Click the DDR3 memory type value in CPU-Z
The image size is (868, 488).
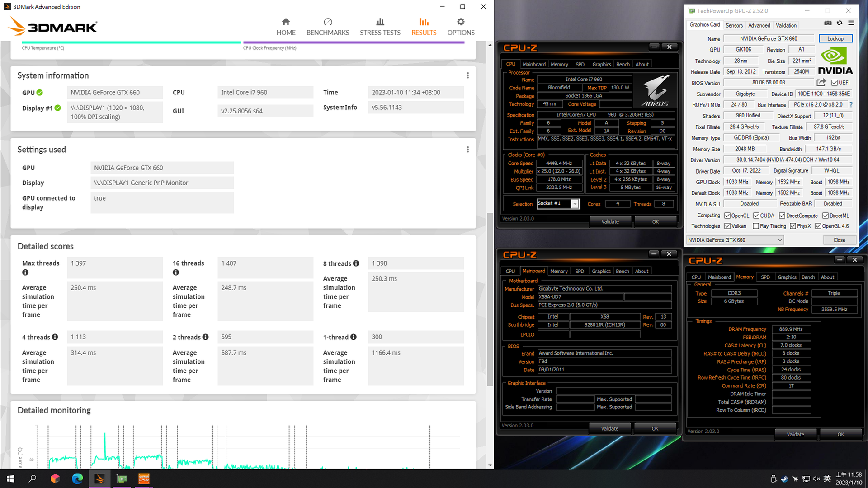point(734,293)
